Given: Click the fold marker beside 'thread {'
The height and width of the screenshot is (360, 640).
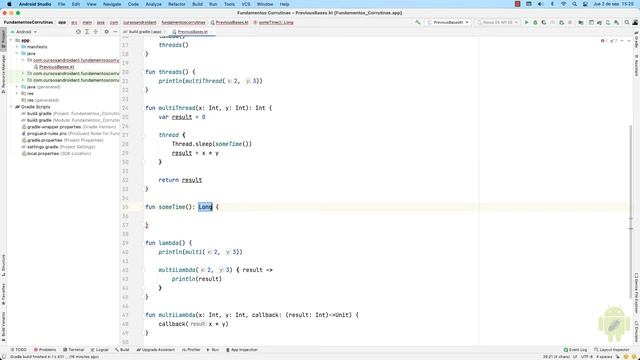Looking at the screenshot, I should 144,135.
